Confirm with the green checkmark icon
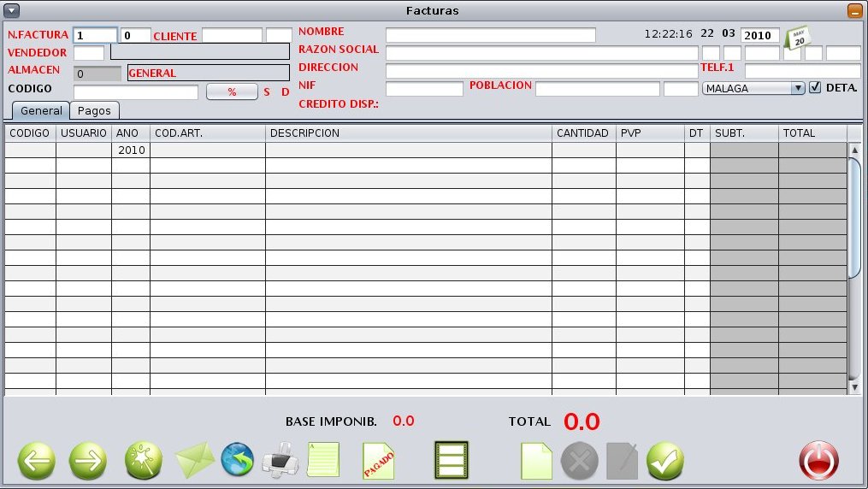This screenshot has width=868, height=489. tap(664, 460)
